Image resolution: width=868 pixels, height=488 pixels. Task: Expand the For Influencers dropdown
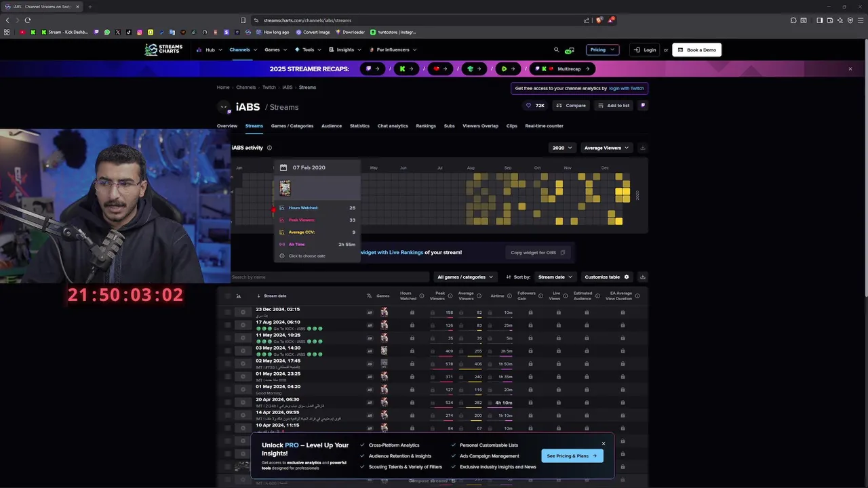(393, 49)
